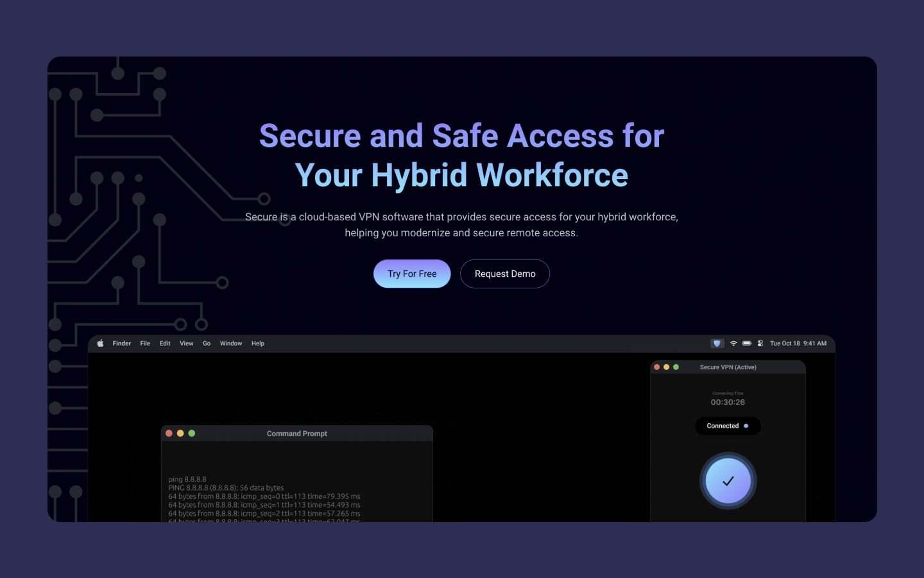Viewport: 924px width, 578px height.
Task: Open the Window menu
Action: tap(231, 343)
